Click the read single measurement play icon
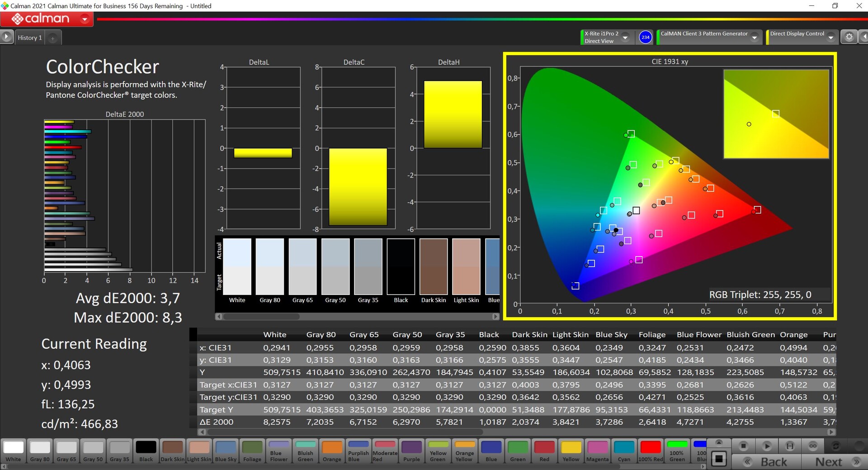The image size is (868, 470). [x=767, y=446]
